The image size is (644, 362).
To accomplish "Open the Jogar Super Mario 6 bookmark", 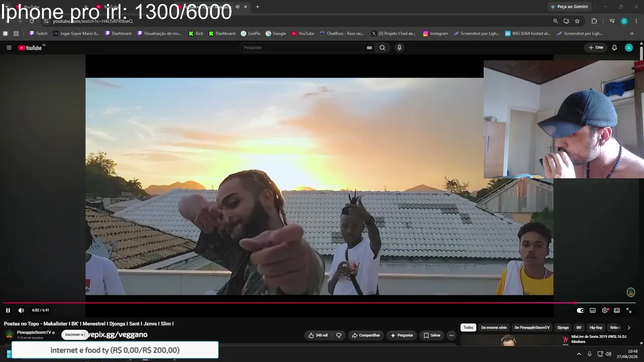I will point(76,34).
